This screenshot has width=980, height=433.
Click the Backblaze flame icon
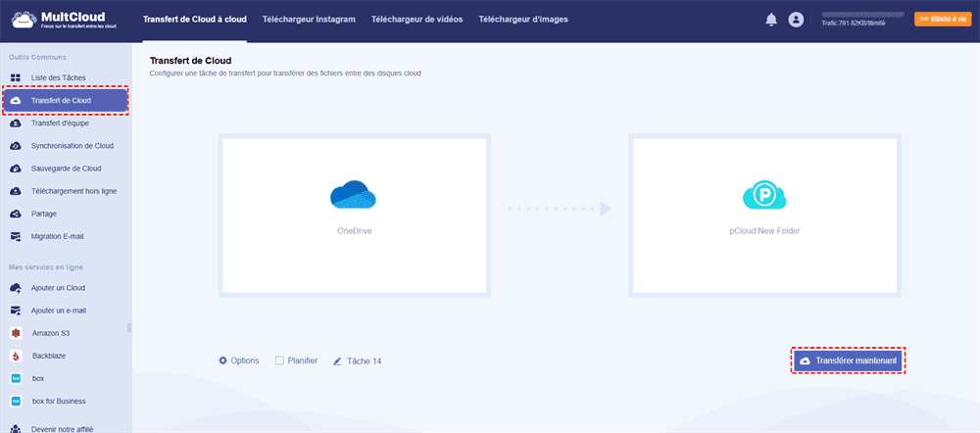pos(17,356)
